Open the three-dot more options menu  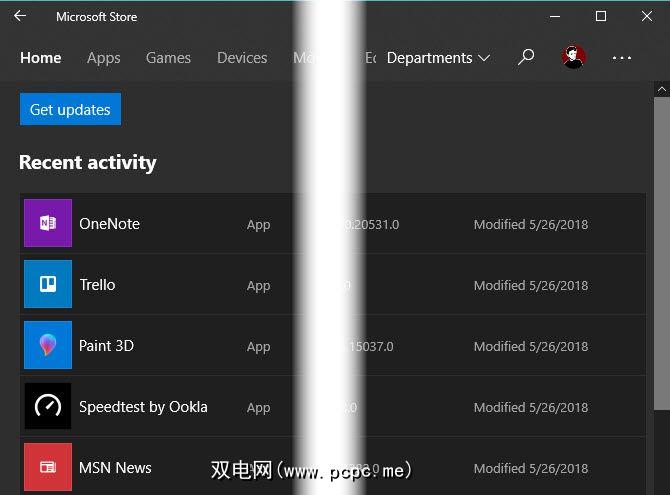(622, 58)
